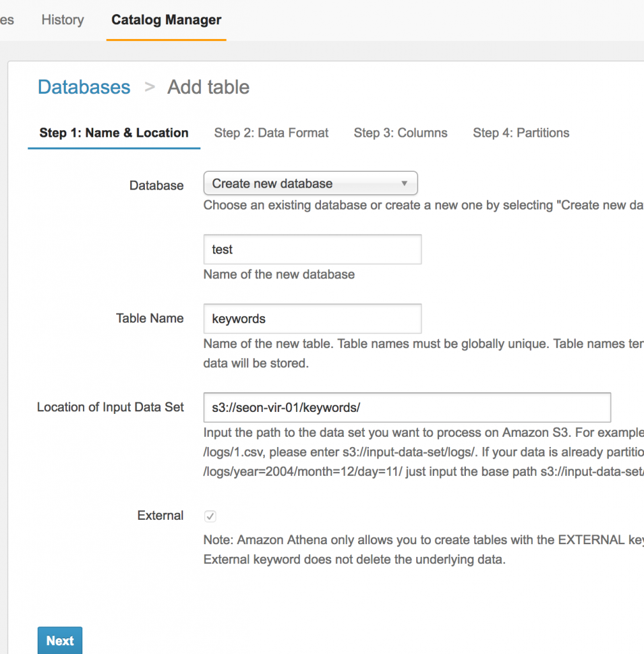Select the Location of Input Data Set field
Image resolution: width=644 pixels, height=654 pixels.
click(x=407, y=407)
